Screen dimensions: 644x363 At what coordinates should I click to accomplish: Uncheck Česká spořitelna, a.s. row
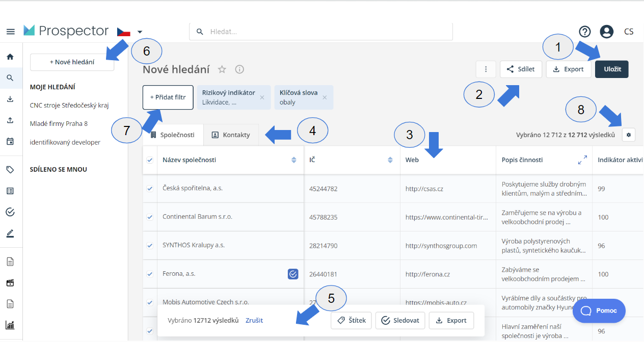pos(150,189)
